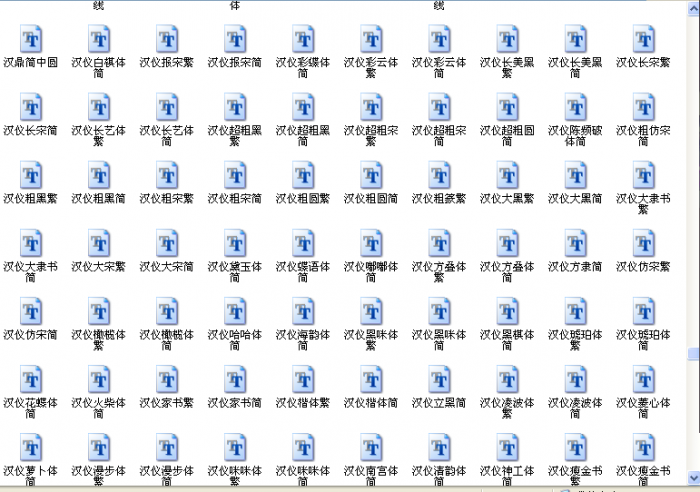Select the 汉仪立黑简 font icon
This screenshot has height=492, width=700.
[x=439, y=380]
